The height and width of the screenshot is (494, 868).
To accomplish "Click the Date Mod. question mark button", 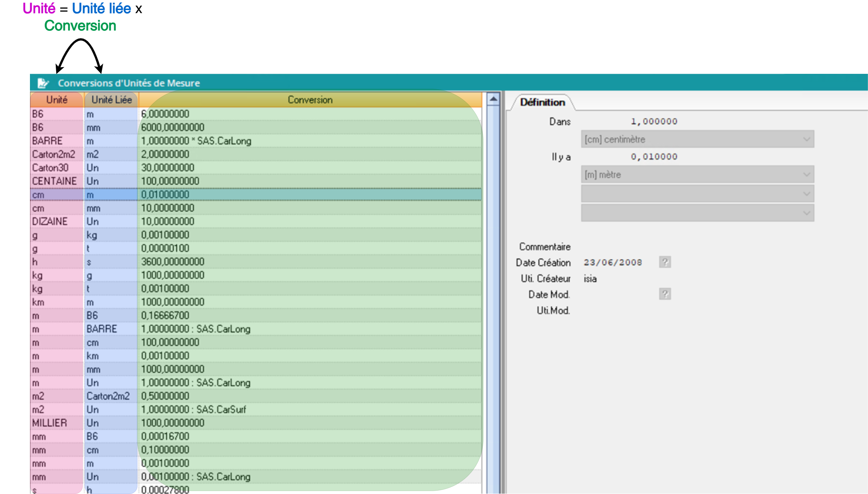I will [x=665, y=294].
